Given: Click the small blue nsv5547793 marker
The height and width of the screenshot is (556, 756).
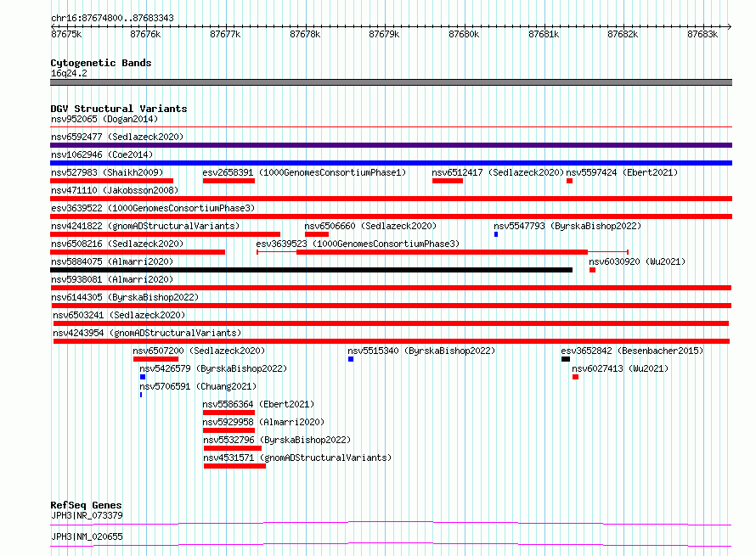Looking at the screenshot, I should coord(496,234).
